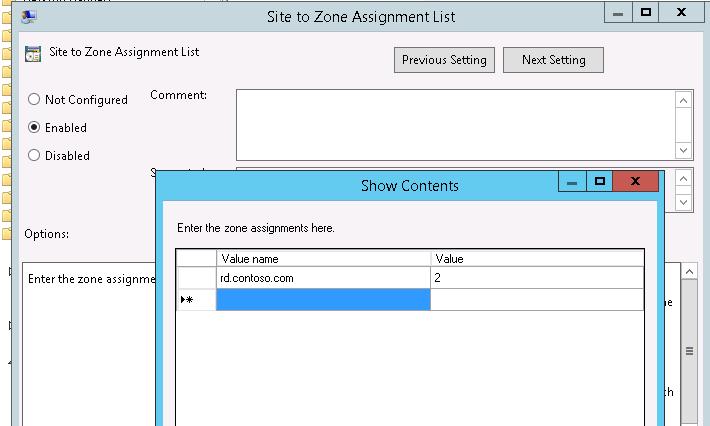Click the Value column header
The height and width of the screenshot is (426, 710).
[536, 258]
